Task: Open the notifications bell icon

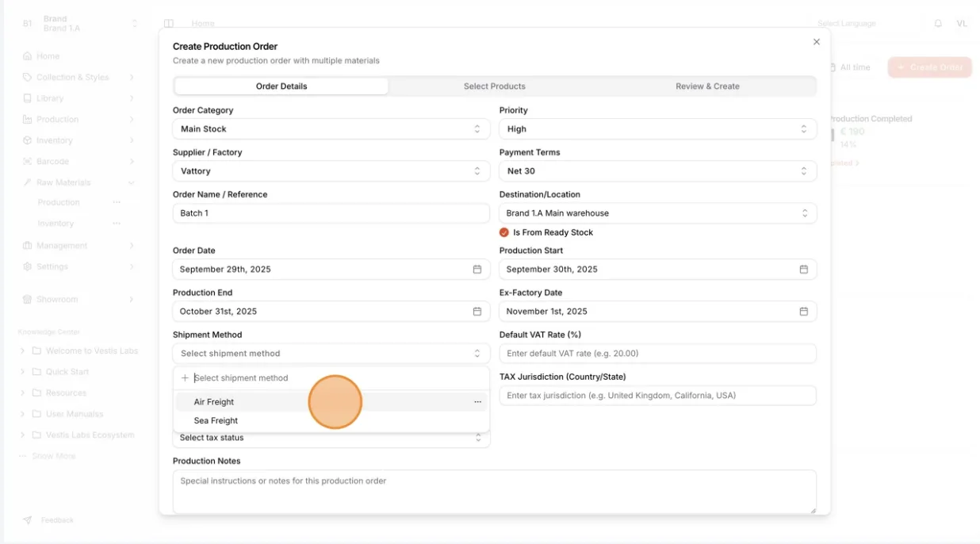Action: coord(938,24)
